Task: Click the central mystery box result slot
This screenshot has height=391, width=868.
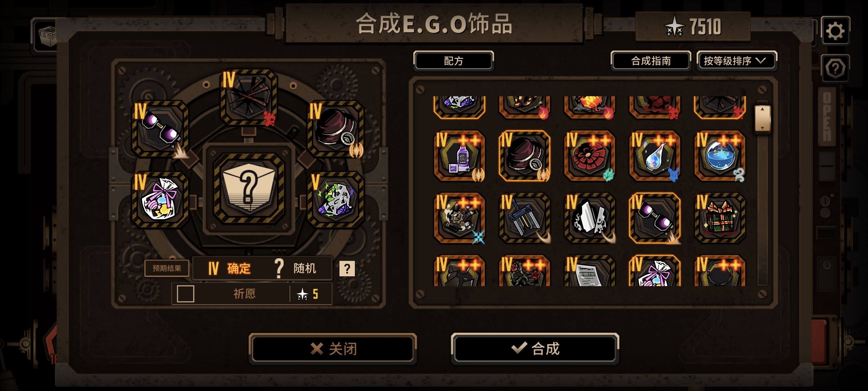Action: [x=249, y=188]
